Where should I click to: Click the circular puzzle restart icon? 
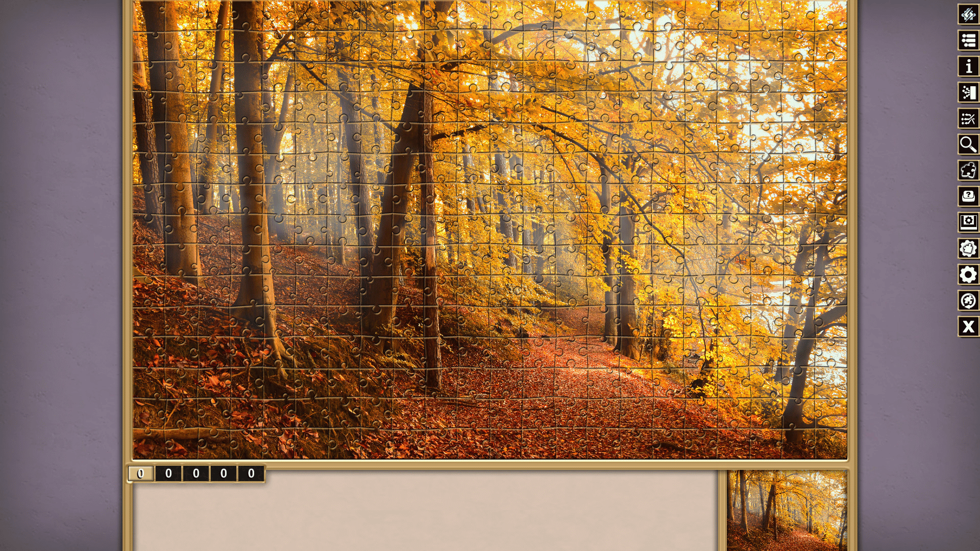968,300
